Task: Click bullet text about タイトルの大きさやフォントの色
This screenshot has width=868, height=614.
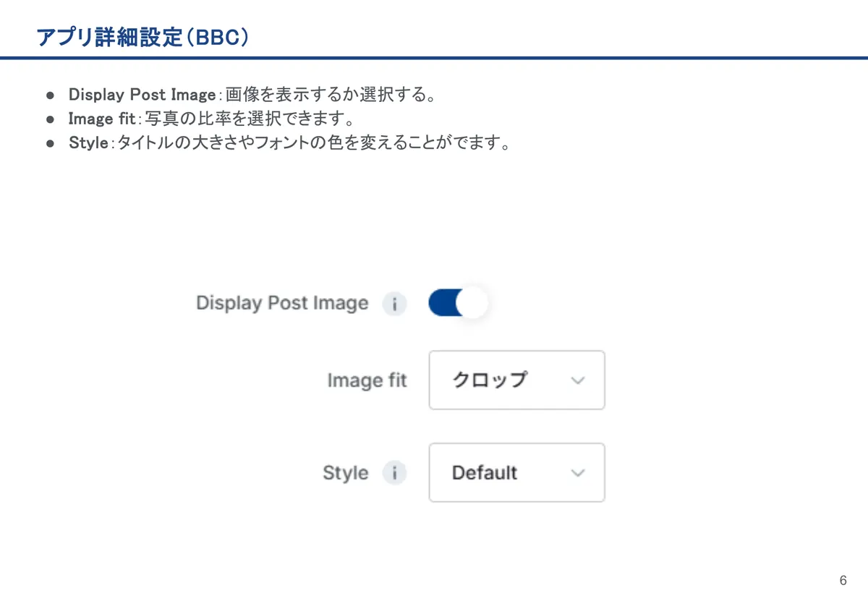Action: pos(290,142)
